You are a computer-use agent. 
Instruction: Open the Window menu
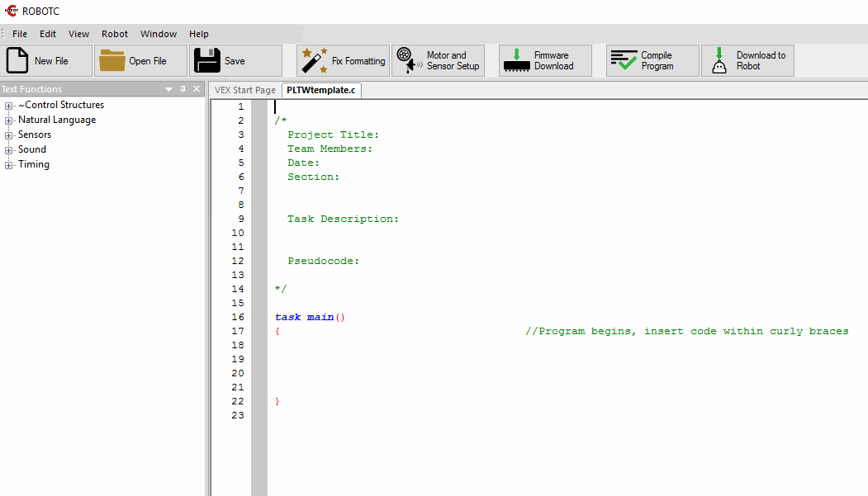[158, 34]
